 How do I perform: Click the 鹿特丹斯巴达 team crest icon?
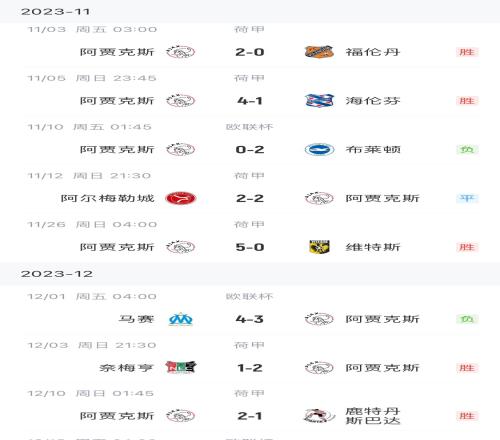click(x=319, y=416)
